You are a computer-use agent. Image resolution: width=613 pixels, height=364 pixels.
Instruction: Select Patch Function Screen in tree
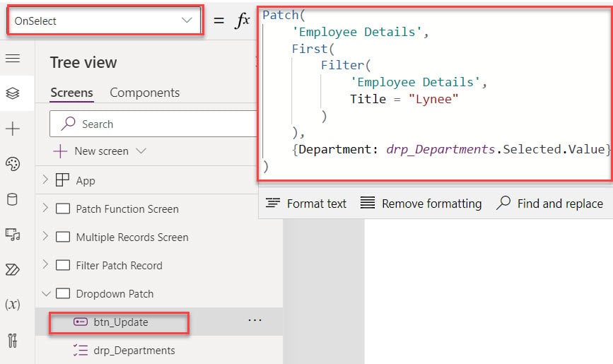(127, 209)
